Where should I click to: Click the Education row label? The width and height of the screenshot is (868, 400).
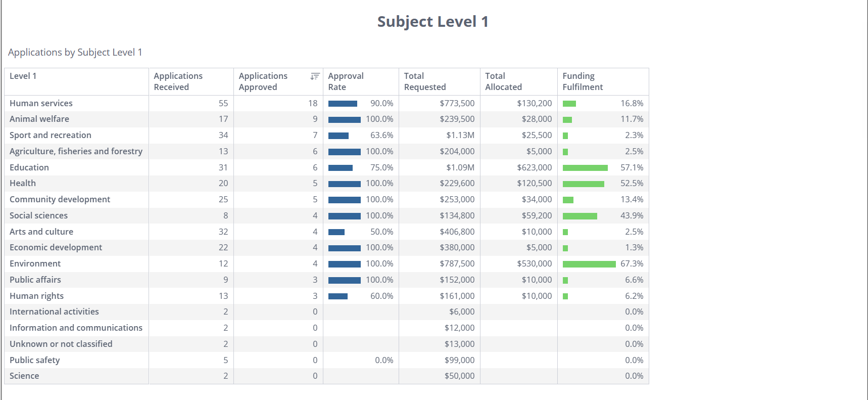29,167
